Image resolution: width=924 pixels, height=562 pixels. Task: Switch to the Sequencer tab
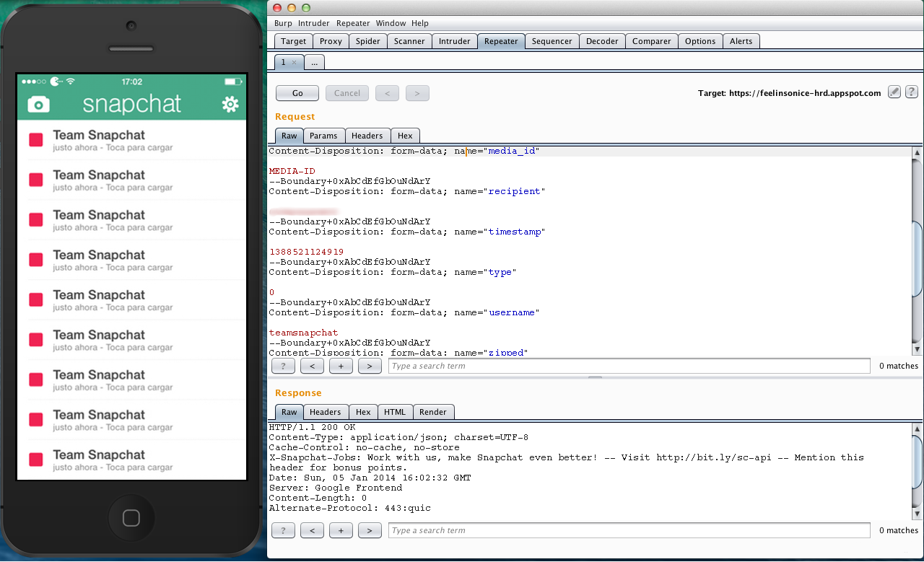pyautogui.click(x=552, y=41)
